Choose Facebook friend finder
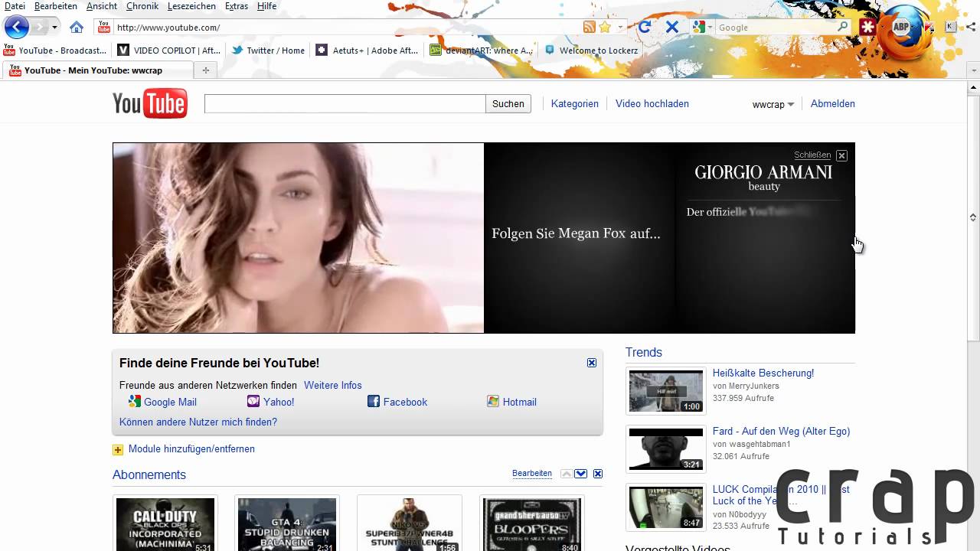The height and width of the screenshot is (551, 980). (x=397, y=402)
